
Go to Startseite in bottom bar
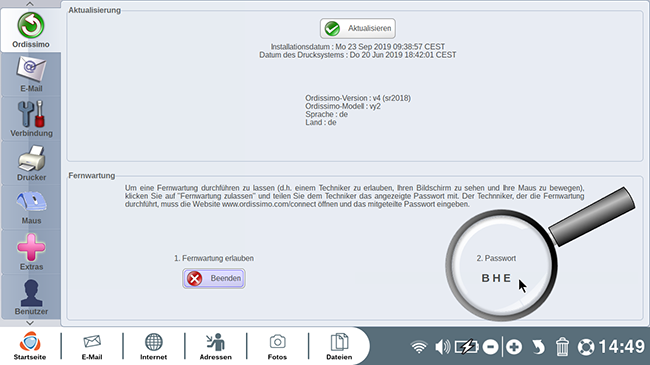(x=30, y=346)
